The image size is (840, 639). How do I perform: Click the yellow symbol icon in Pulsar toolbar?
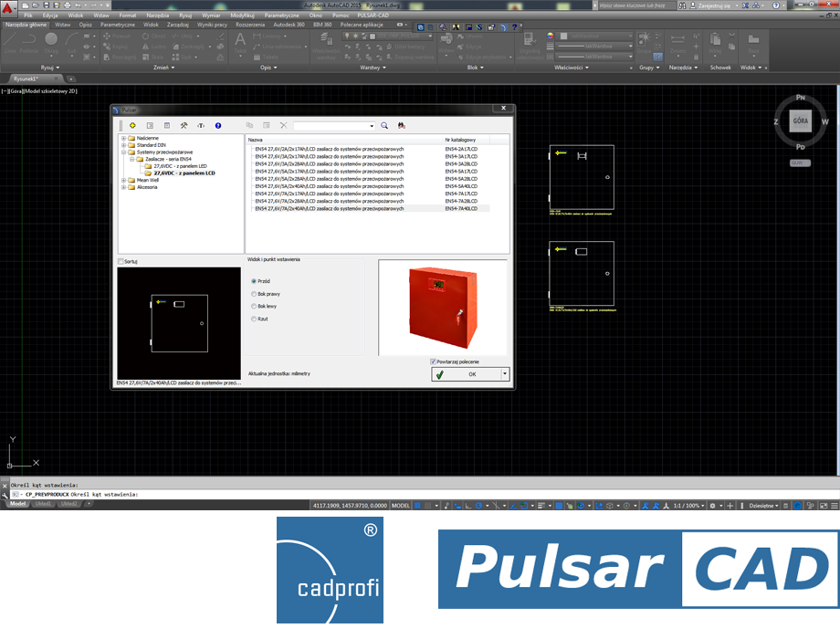pyautogui.click(x=132, y=125)
